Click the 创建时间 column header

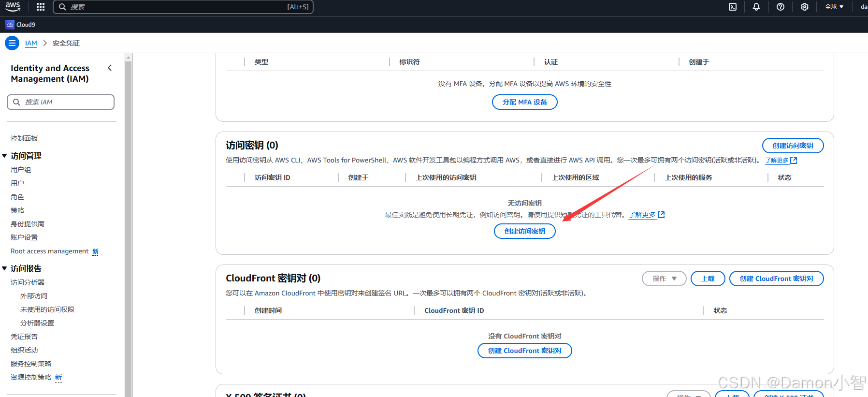268,310
